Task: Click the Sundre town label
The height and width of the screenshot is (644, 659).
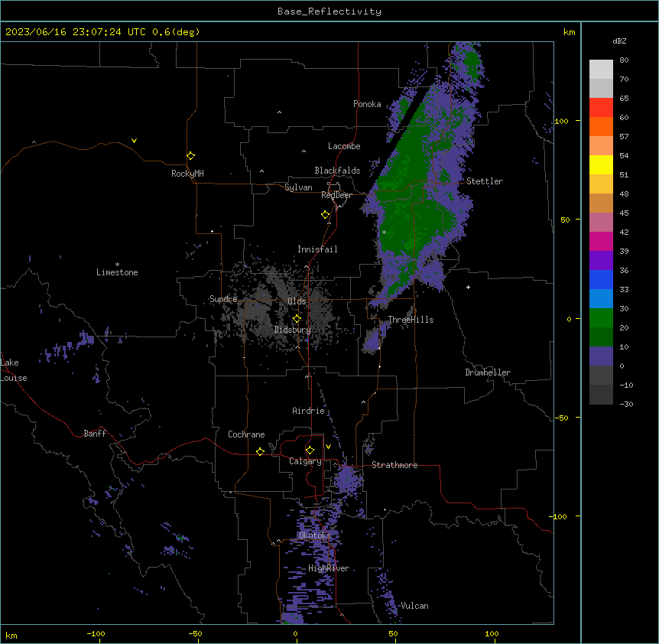Action: (223, 299)
